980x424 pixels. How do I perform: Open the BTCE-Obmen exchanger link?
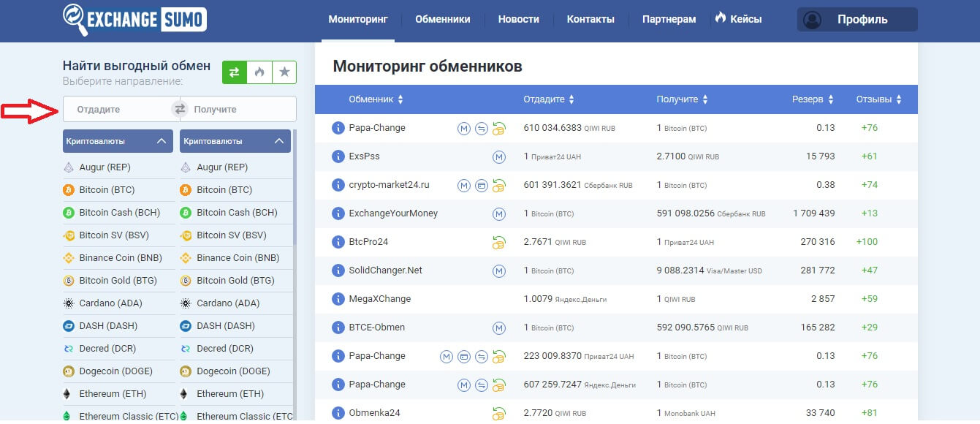pos(377,328)
